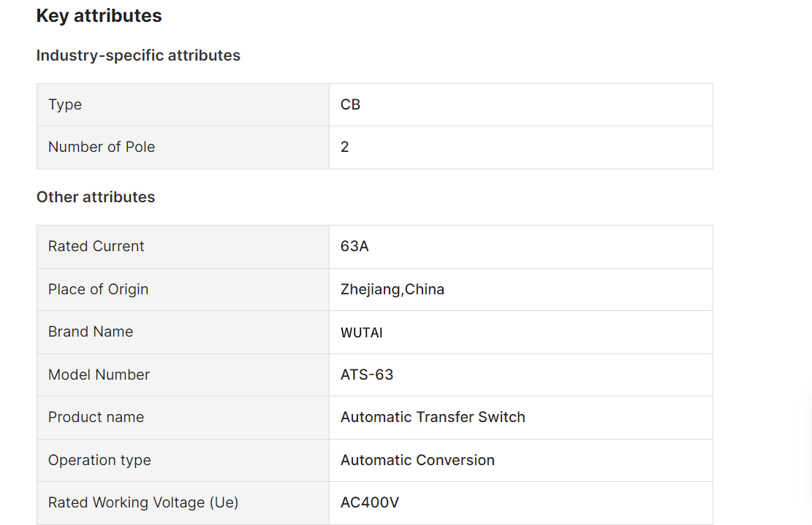This screenshot has height=525, width=812.
Task: Click the Brand Name label
Action: pos(91,332)
